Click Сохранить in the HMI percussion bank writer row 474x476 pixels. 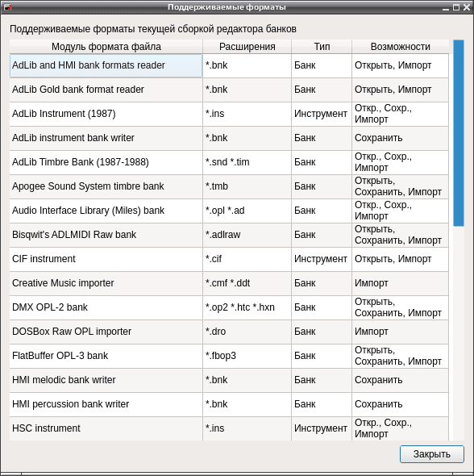(x=401, y=405)
